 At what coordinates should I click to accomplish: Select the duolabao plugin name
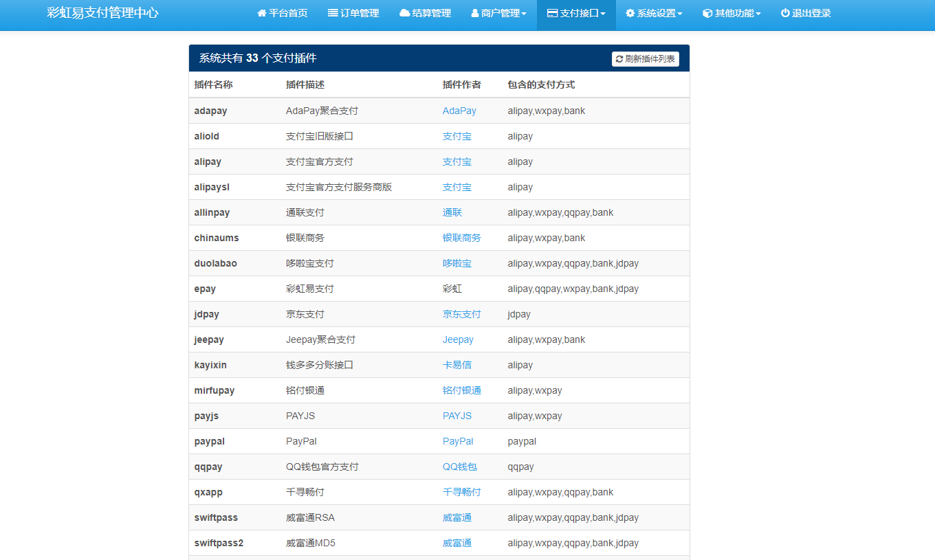pyautogui.click(x=215, y=263)
